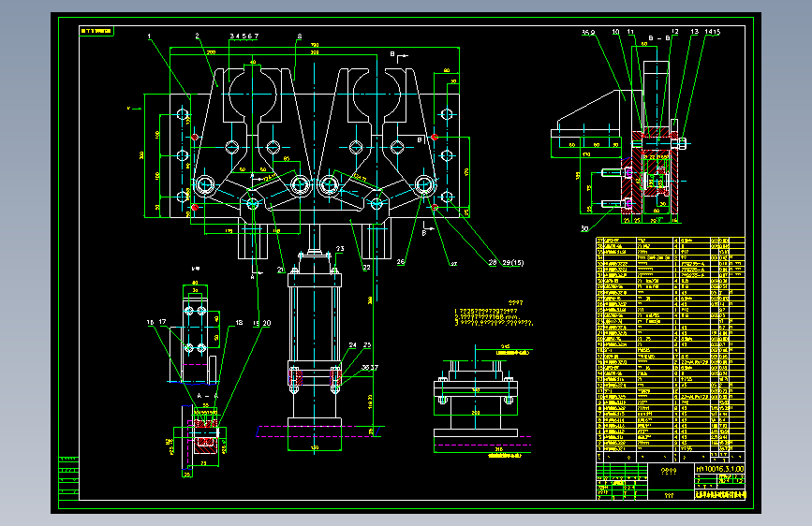Screen dimensions: 812x526
Task: Click part callout number 11
Action: [630, 32]
